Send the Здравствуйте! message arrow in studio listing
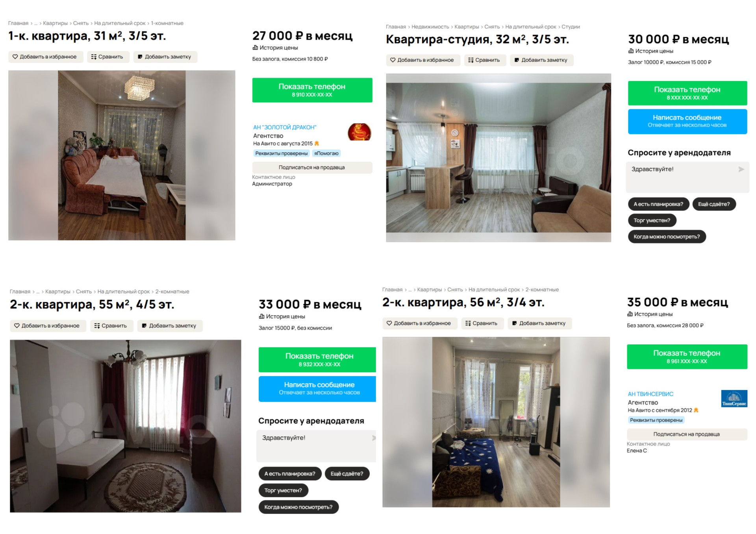 pos(741,169)
